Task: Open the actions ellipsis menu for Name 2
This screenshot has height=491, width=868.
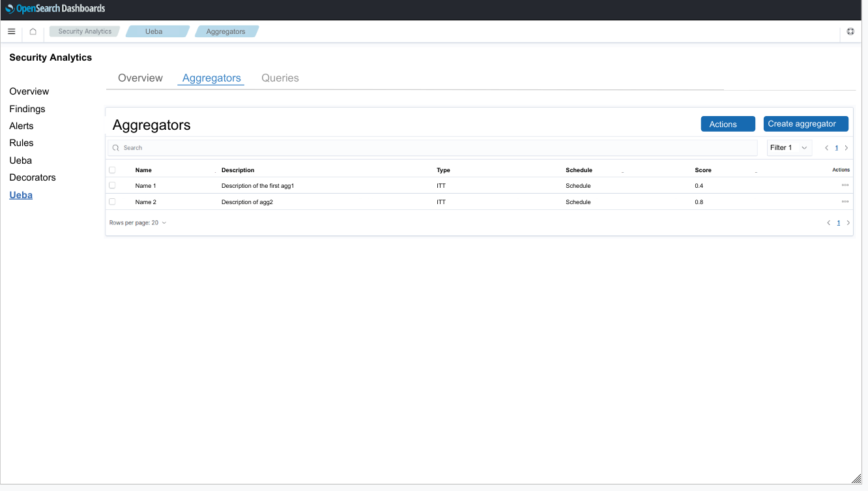Action: (x=845, y=201)
